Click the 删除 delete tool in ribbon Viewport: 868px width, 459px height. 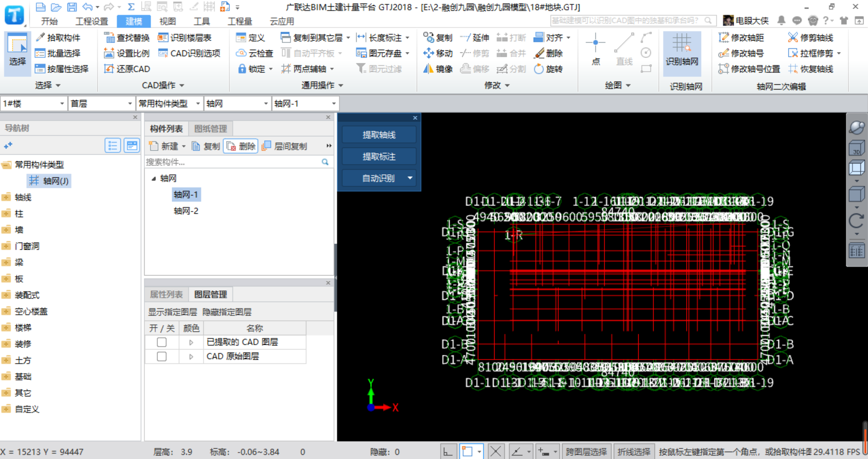click(549, 53)
